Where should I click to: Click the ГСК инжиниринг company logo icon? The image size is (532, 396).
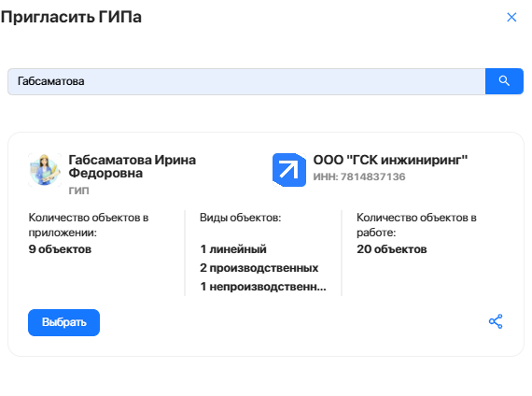tap(289, 170)
